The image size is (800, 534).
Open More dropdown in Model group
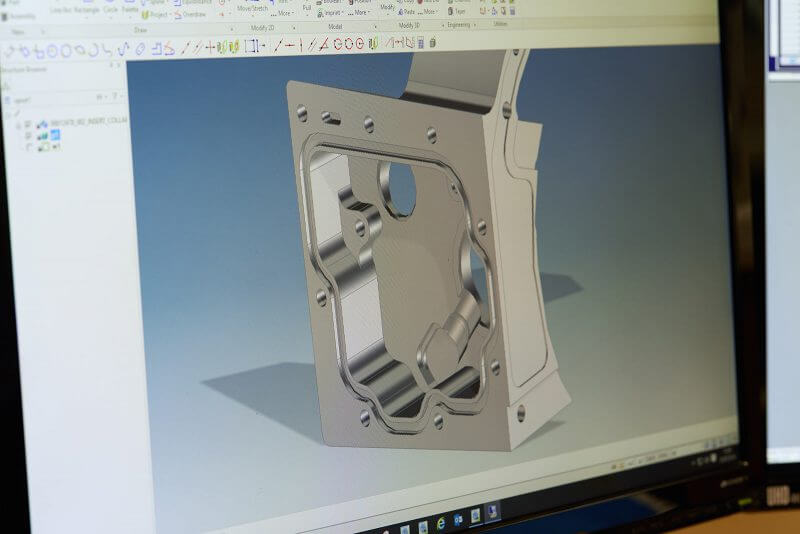point(359,12)
